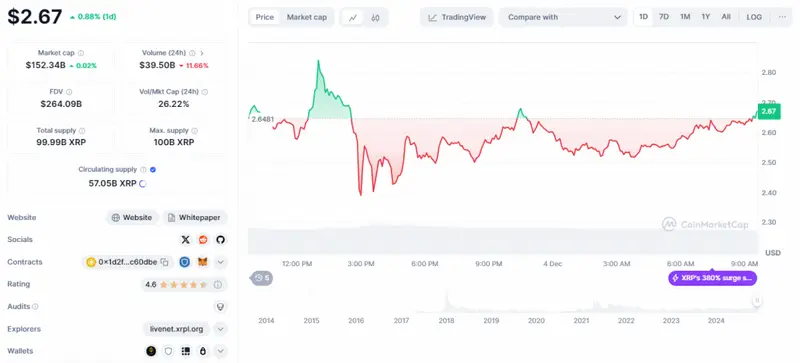Screen dimensions: 800x363
Task: Open the TradingView chart button
Action: (x=457, y=17)
